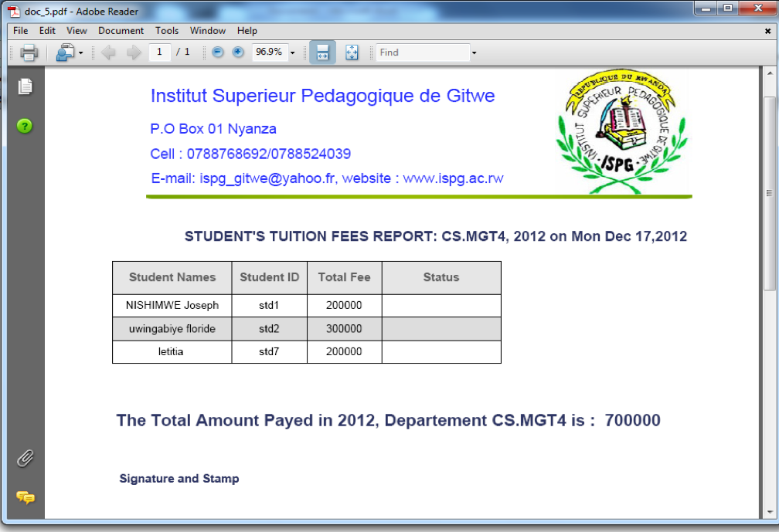Click the scrollbar up arrow
Image resolution: width=779 pixels, height=532 pixels.
tap(770, 73)
